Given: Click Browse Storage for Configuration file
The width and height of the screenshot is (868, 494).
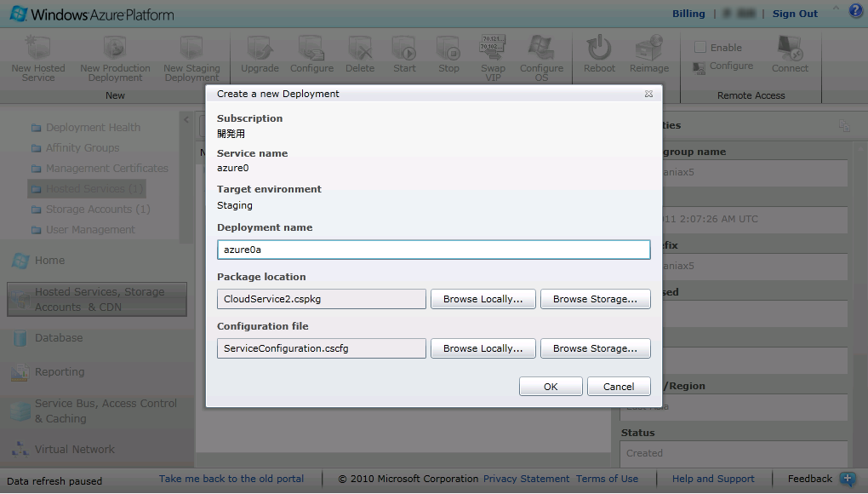Looking at the screenshot, I should pos(595,348).
